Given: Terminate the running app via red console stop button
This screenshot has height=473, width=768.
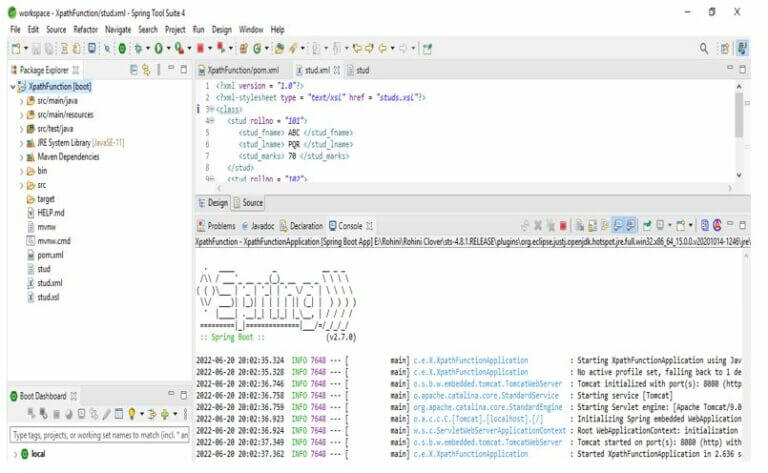Looking at the screenshot, I should click(563, 226).
